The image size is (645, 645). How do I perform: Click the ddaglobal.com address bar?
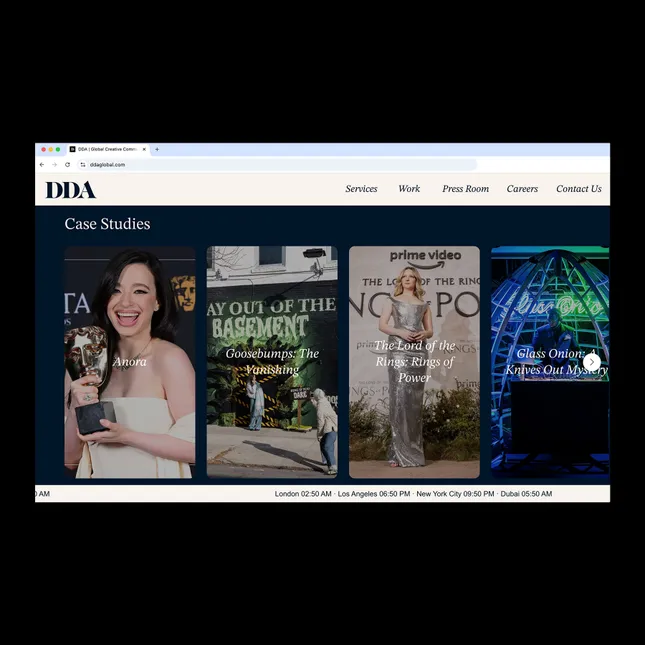click(x=278, y=165)
